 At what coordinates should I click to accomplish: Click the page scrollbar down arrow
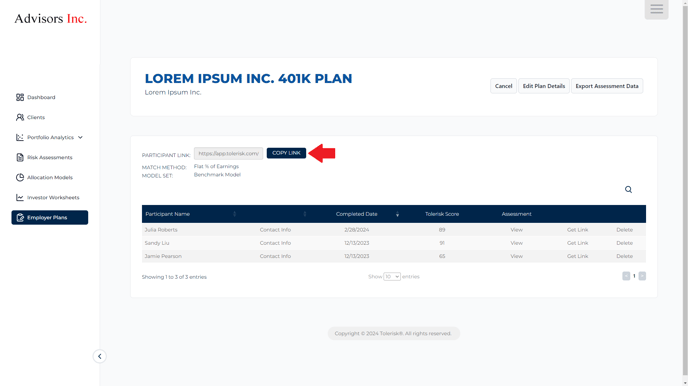[x=685, y=383]
